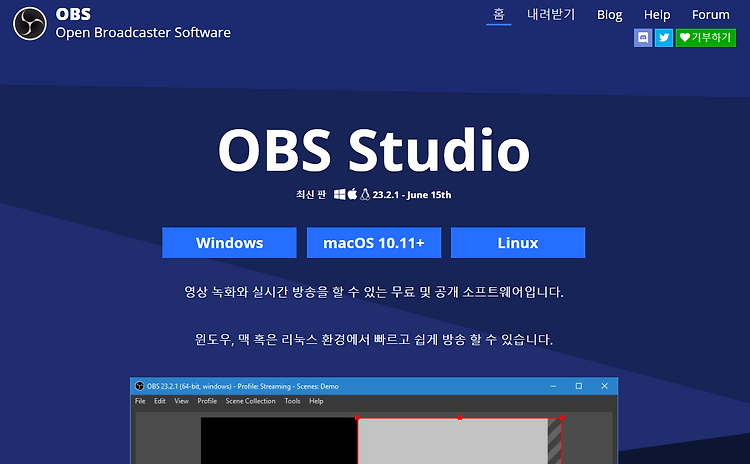Screen dimensions: 750x464
Task: Maximize the OBS demo window
Action: coord(579,386)
